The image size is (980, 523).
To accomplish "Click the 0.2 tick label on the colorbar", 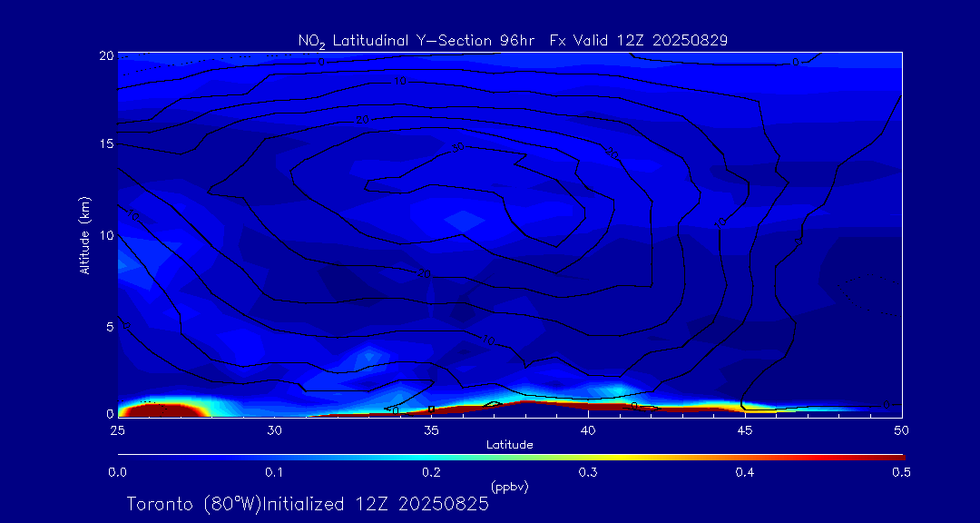I will coord(431,472).
